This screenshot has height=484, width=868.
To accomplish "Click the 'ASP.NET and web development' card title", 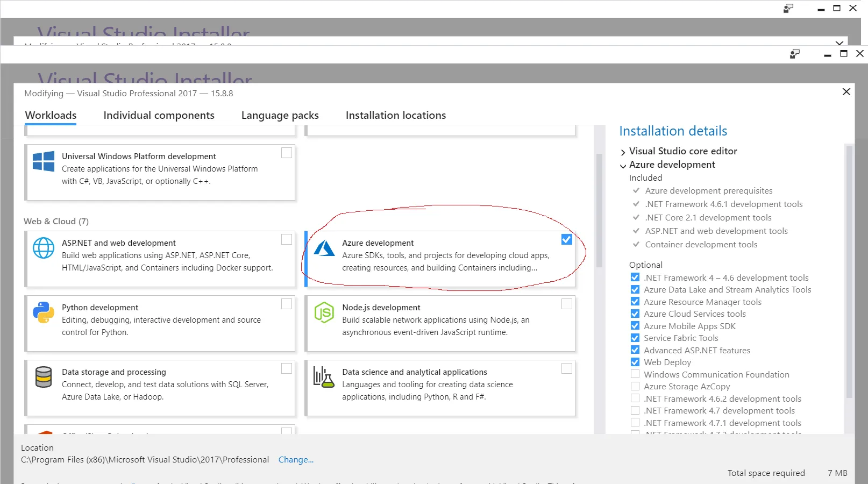I will [119, 243].
